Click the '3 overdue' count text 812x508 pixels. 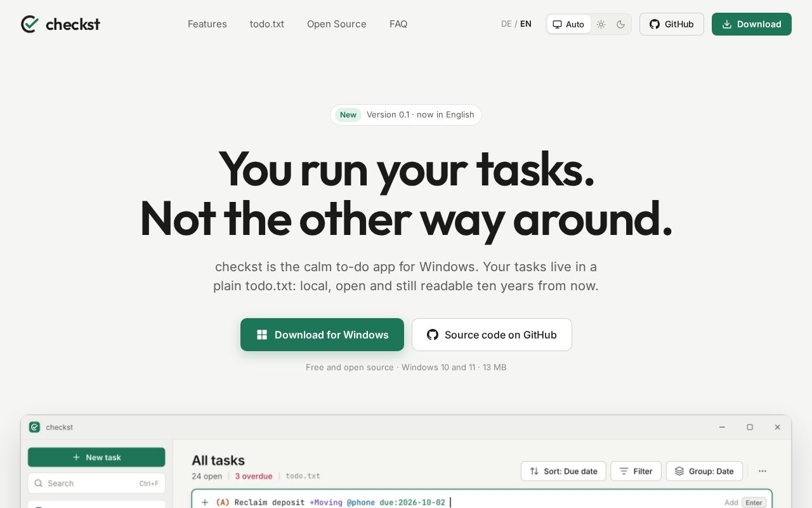click(x=254, y=476)
